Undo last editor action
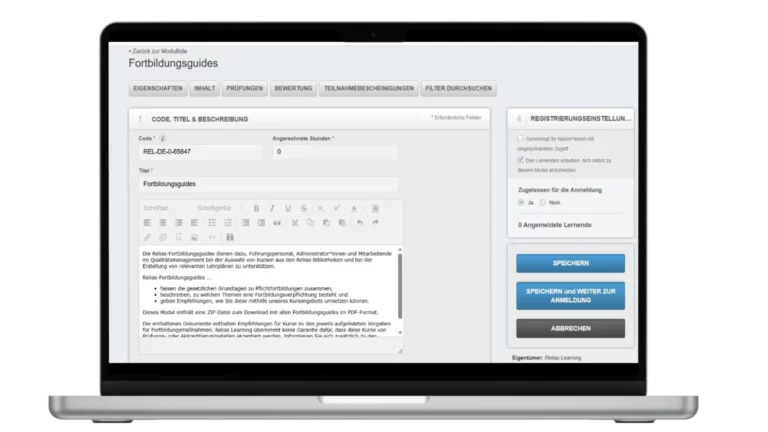Viewport: 768px width, 432px height. click(x=360, y=223)
